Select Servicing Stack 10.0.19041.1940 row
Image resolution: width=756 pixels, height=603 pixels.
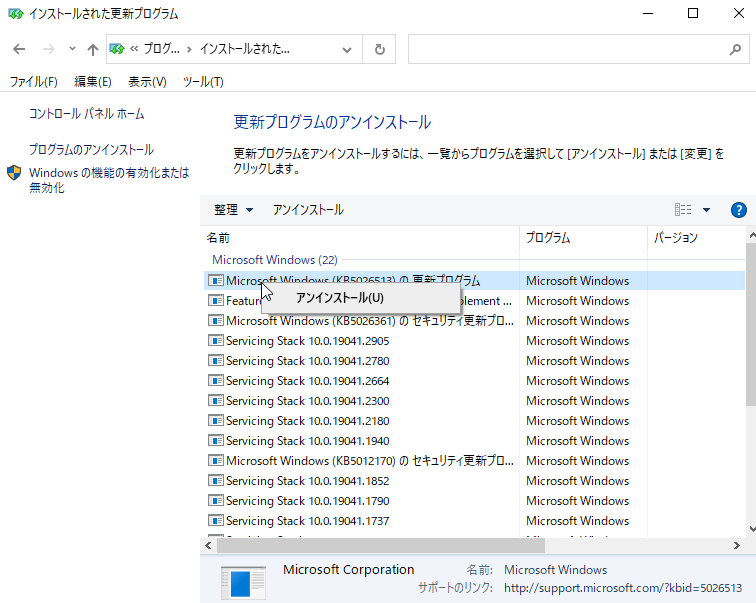(x=474, y=441)
